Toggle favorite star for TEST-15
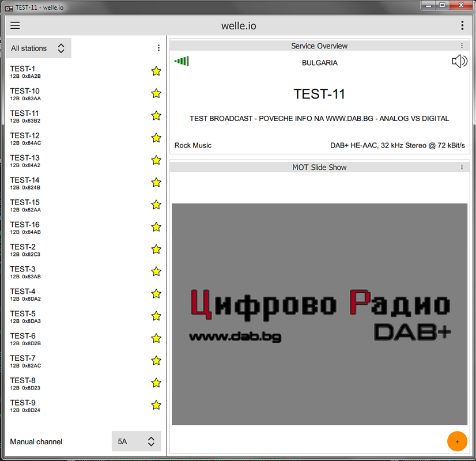Viewport: 476px width, 461px height. tap(156, 205)
